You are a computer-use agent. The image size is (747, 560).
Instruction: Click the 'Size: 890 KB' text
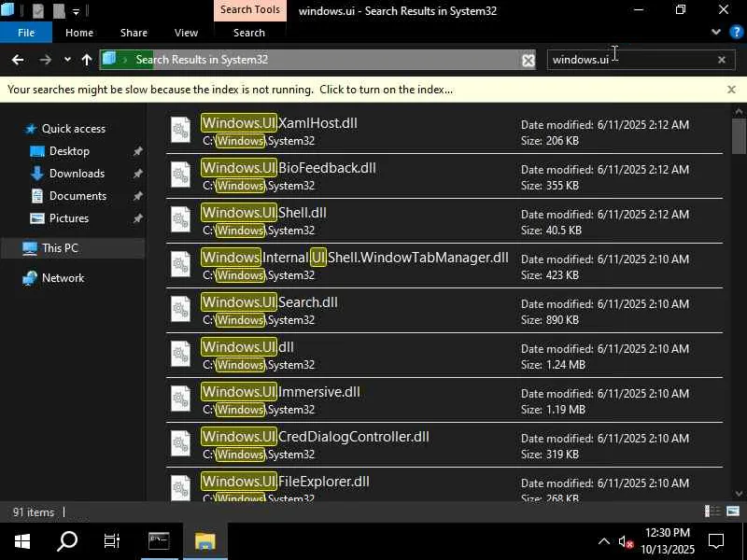point(549,320)
